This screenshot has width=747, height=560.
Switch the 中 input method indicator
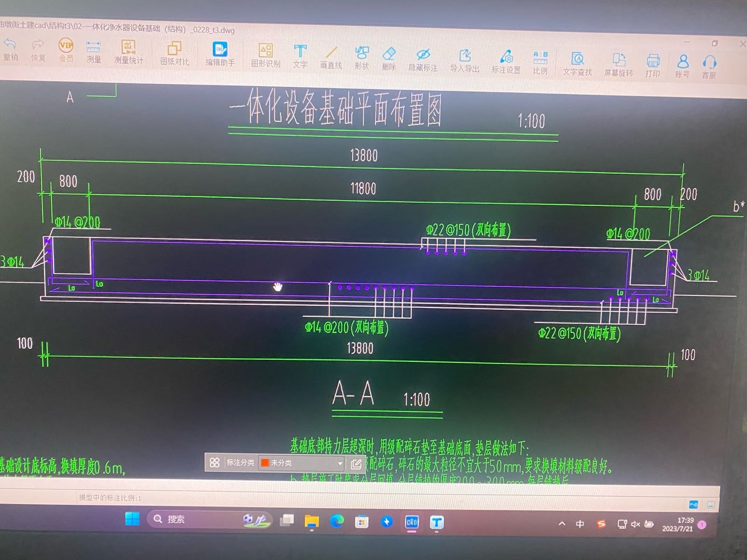[580, 524]
